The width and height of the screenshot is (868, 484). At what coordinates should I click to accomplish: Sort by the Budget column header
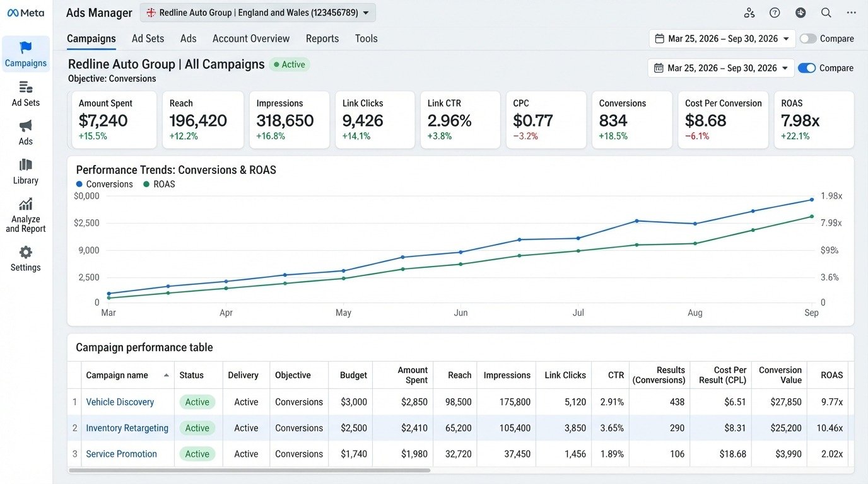[353, 375]
